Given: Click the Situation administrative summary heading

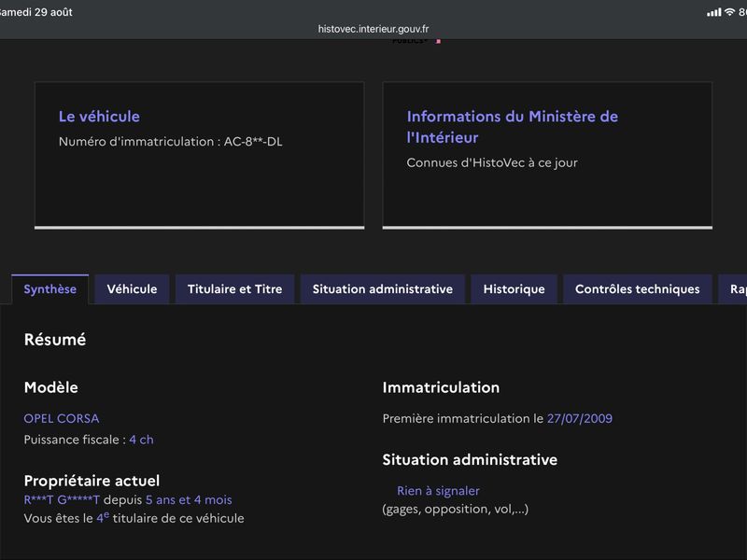Looking at the screenshot, I should click(470, 460).
